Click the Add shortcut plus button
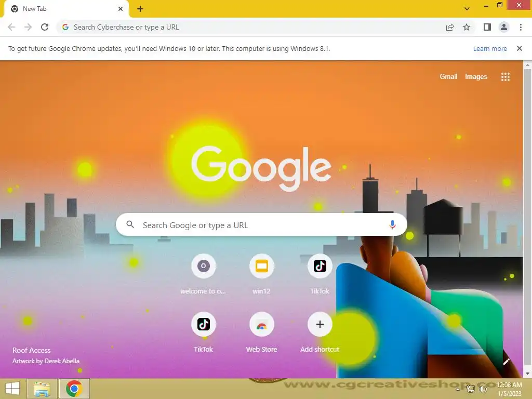The height and width of the screenshot is (399, 532). point(320,325)
